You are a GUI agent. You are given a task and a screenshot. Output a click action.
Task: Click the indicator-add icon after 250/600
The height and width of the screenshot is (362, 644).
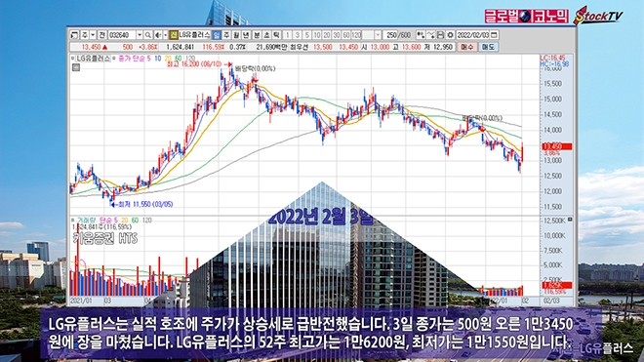[421, 35]
